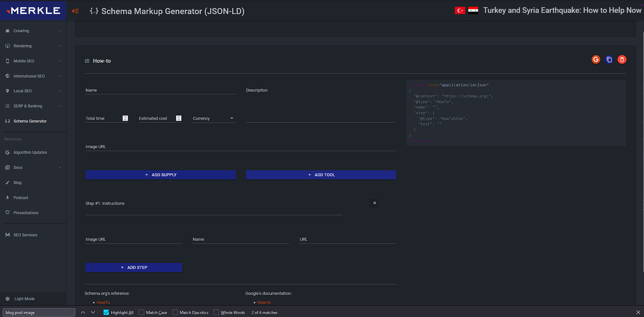Click the Presentations easel icon

pos(7,213)
